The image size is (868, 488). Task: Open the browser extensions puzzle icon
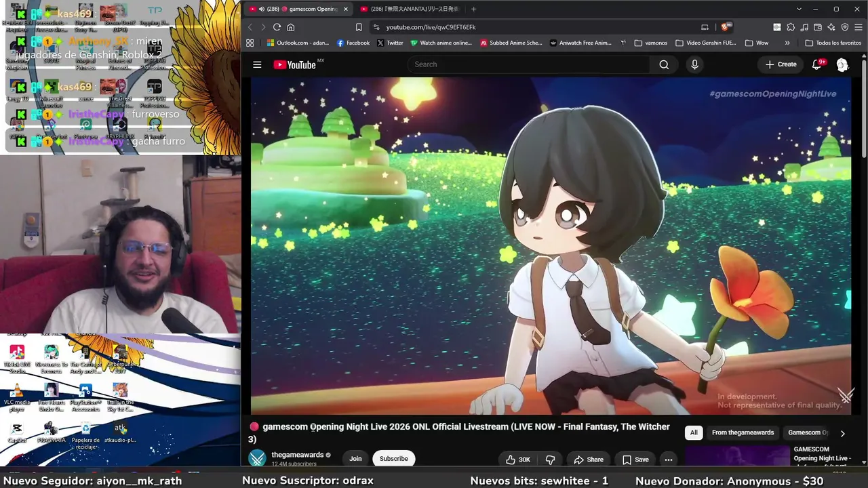[791, 27]
